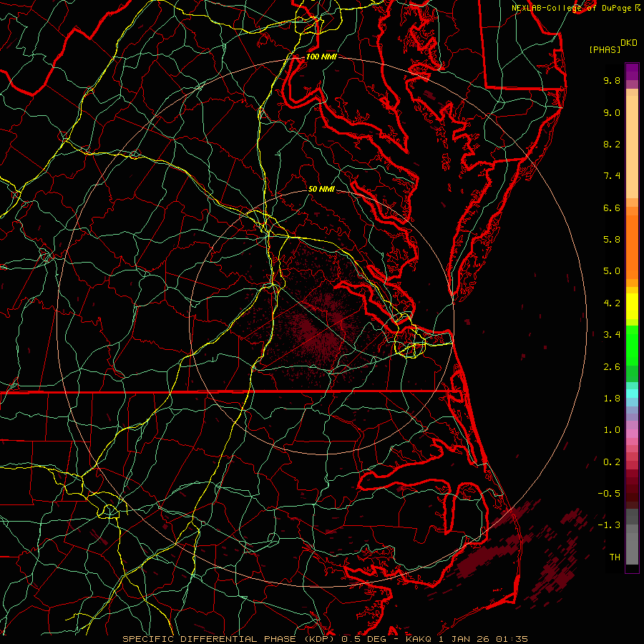
Task: Click the DKD label above the legend
Action: point(629,43)
